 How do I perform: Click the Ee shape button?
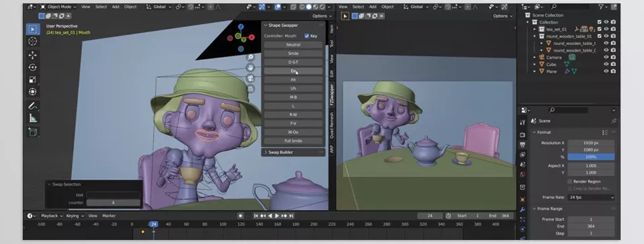[x=293, y=71]
